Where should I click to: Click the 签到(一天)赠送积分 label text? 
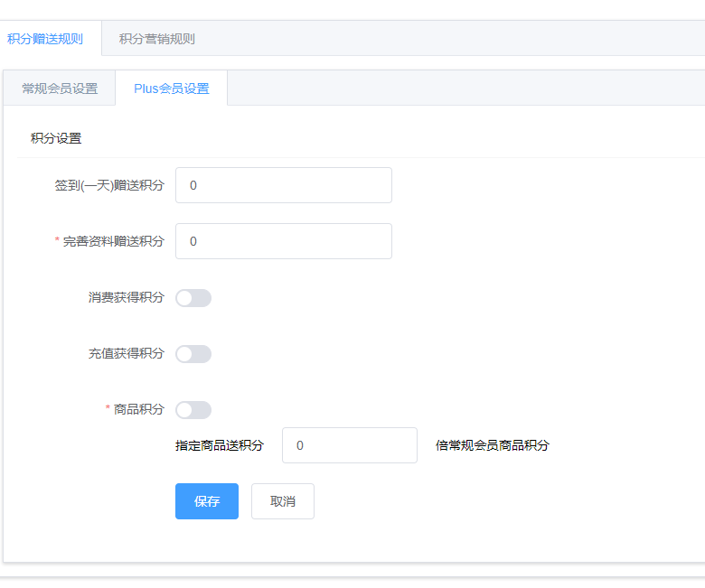(109, 185)
